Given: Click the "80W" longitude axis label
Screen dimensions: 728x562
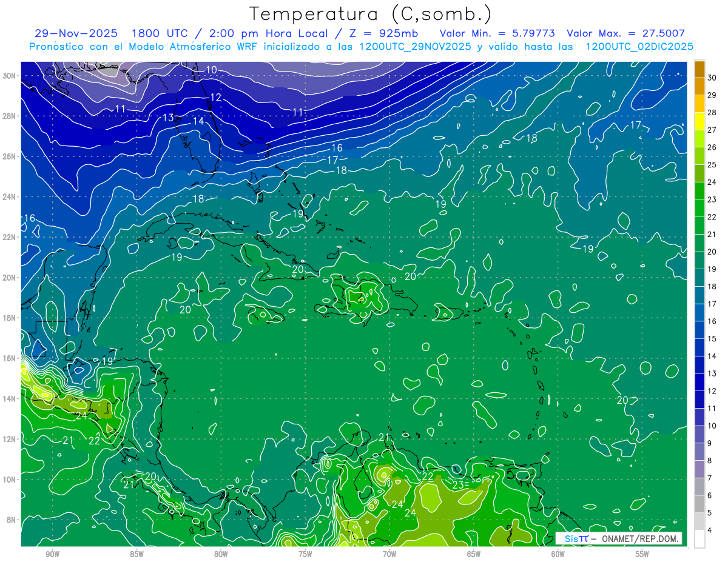Looking at the screenshot, I should pos(221,554).
